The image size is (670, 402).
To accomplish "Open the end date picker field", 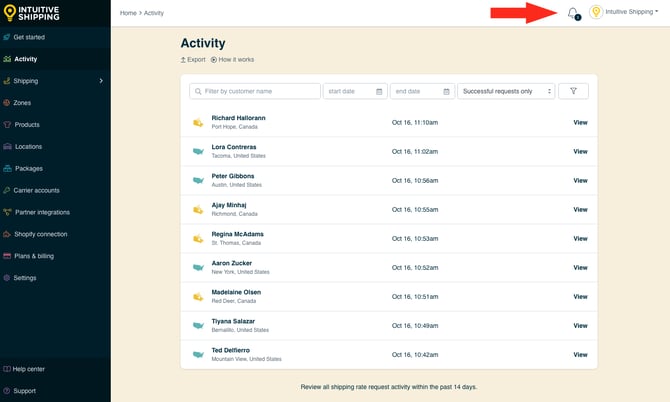I will (x=422, y=91).
